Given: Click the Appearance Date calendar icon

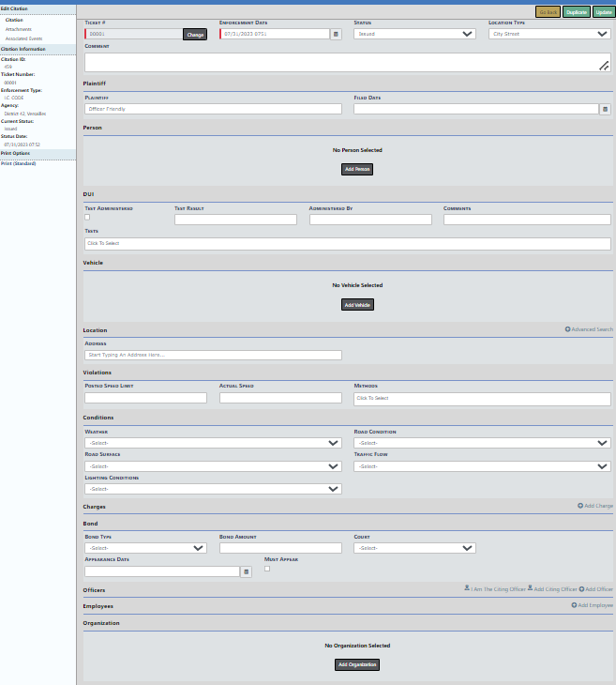Looking at the screenshot, I should click(246, 571).
